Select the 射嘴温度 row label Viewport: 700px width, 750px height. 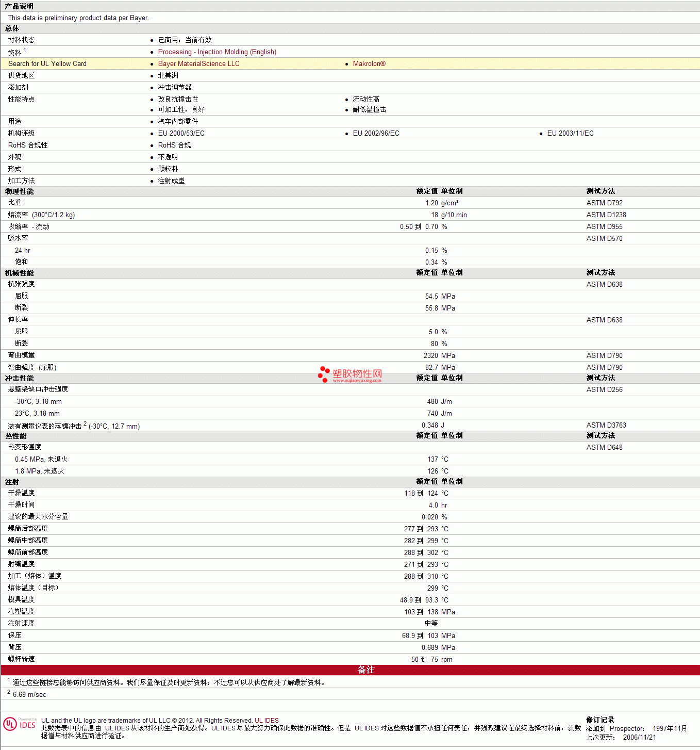[x=22, y=565]
